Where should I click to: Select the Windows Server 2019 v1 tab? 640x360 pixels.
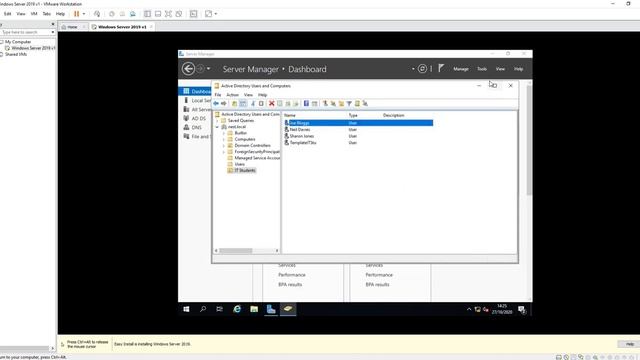122,27
